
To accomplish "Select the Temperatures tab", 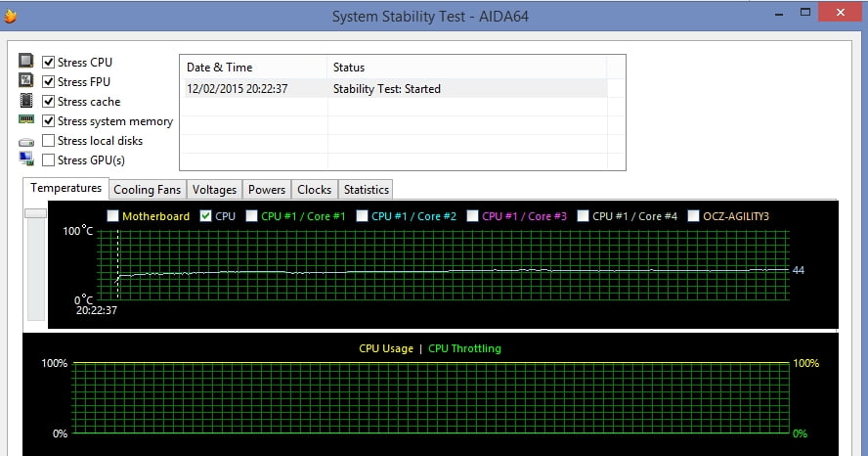I will click(65, 188).
